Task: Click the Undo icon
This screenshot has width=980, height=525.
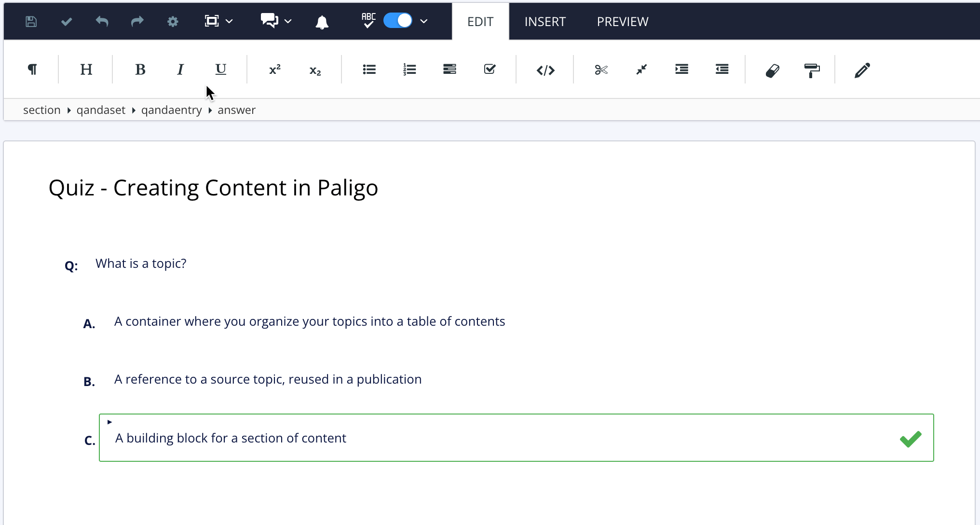Action: coord(102,21)
